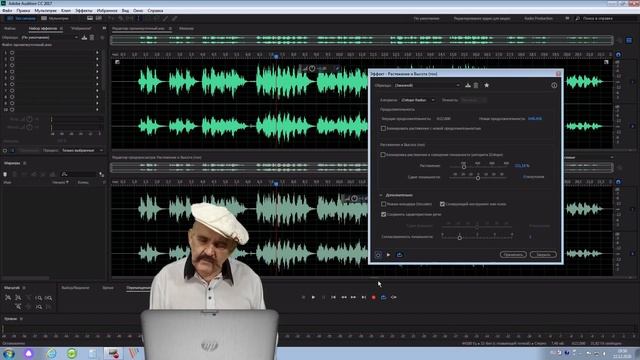Toggle the main rack power button at bottom left
Screen dimensions: 640x360
(5, 151)
